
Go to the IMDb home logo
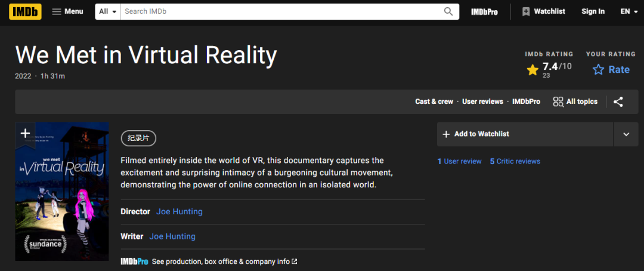click(25, 11)
